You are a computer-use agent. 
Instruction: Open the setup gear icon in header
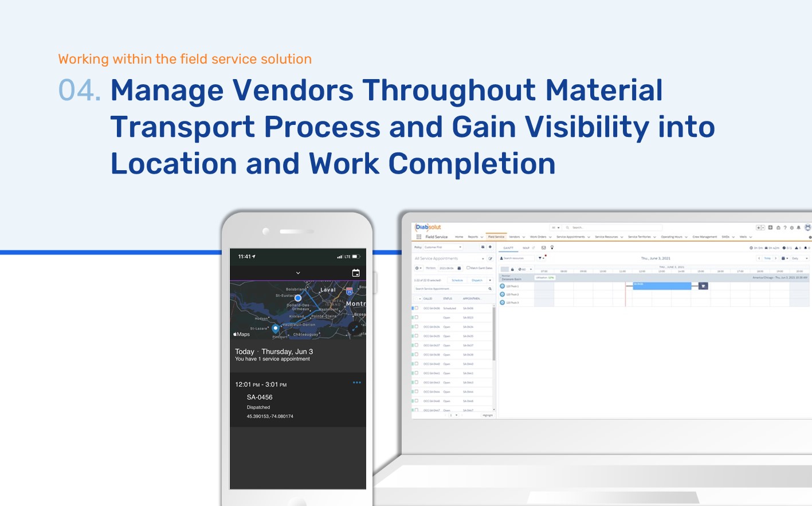point(791,227)
